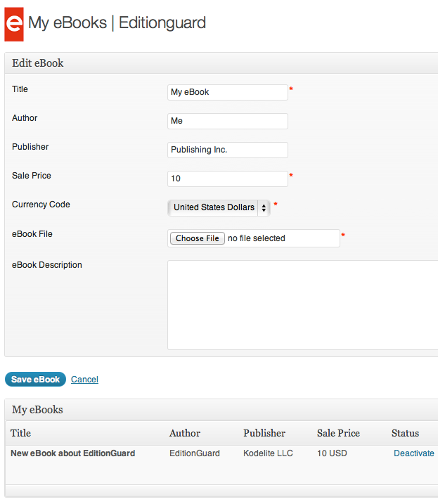Image resolution: width=438 pixels, height=504 pixels.
Task: Sort by the Status column header
Action: 405,433
